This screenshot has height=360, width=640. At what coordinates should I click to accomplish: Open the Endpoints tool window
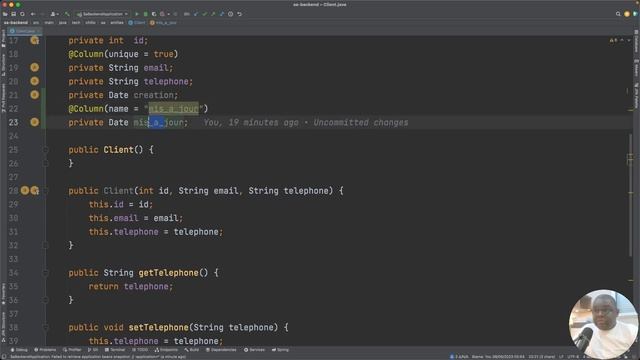click(167, 350)
